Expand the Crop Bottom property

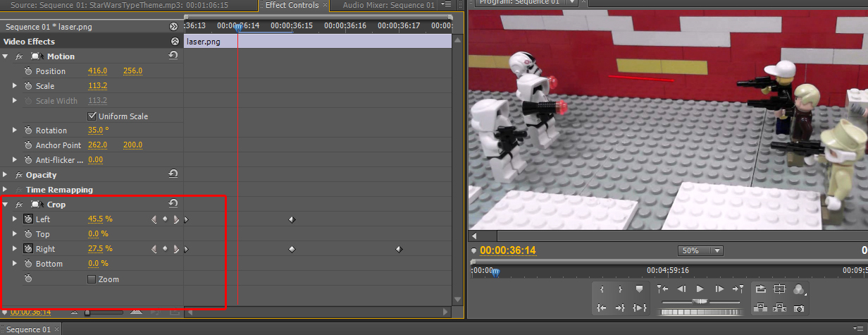pyautogui.click(x=15, y=264)
